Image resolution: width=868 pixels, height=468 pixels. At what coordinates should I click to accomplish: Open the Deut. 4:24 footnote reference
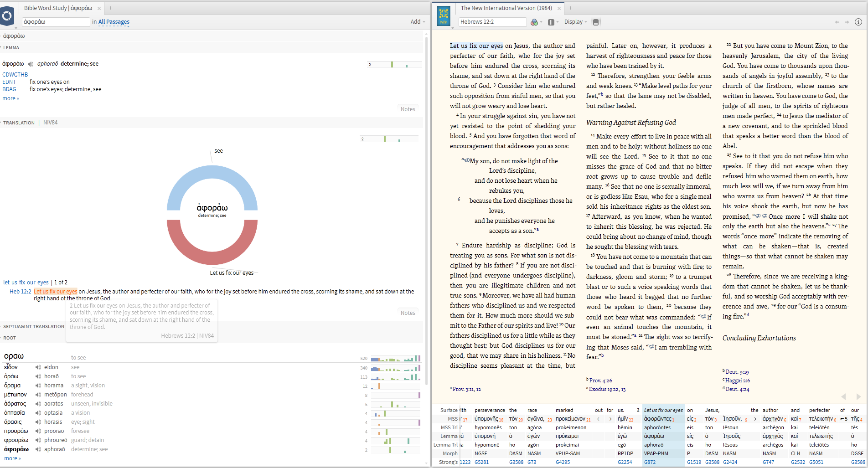tap(737, 390)
